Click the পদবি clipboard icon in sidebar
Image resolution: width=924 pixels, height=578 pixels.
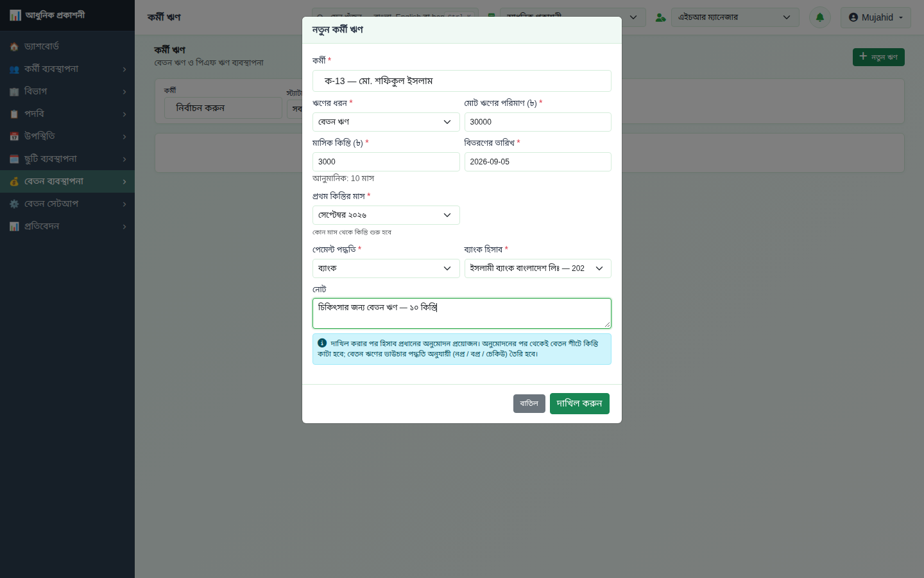click(14, 114)
